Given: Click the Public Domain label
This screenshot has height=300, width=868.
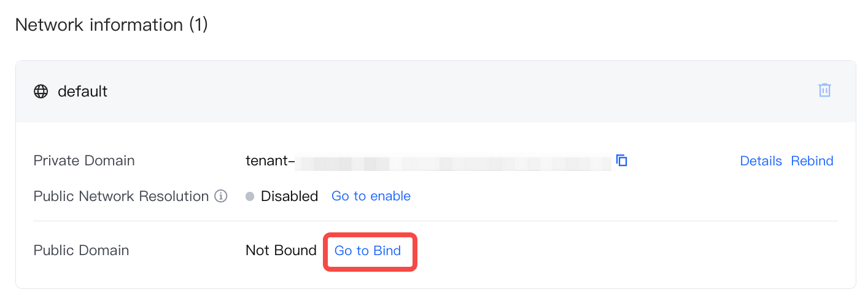Looking at the screenshot, I should click(81, 251).
